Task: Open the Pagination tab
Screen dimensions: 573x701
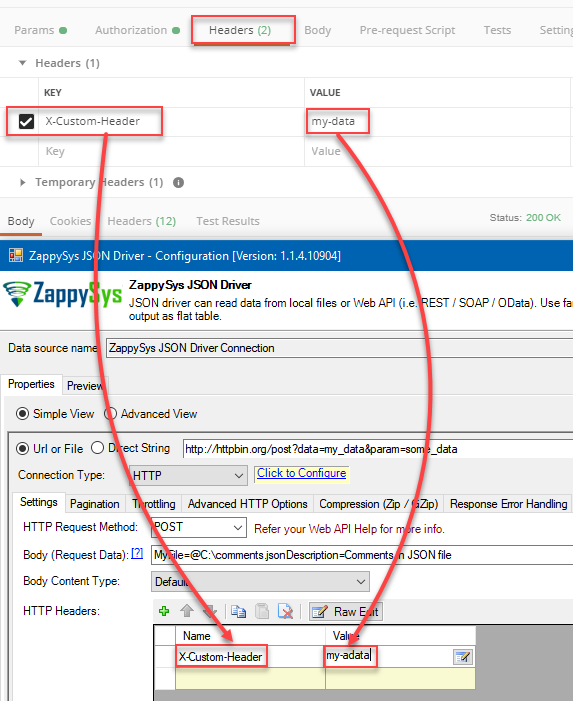Action: [95, 504]
